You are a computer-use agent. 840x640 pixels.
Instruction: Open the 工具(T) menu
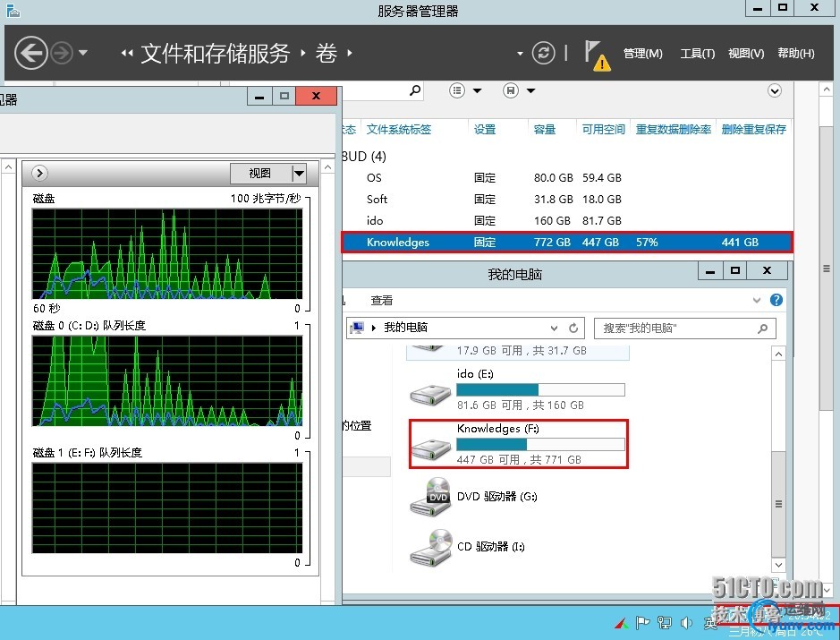point(697,54)
